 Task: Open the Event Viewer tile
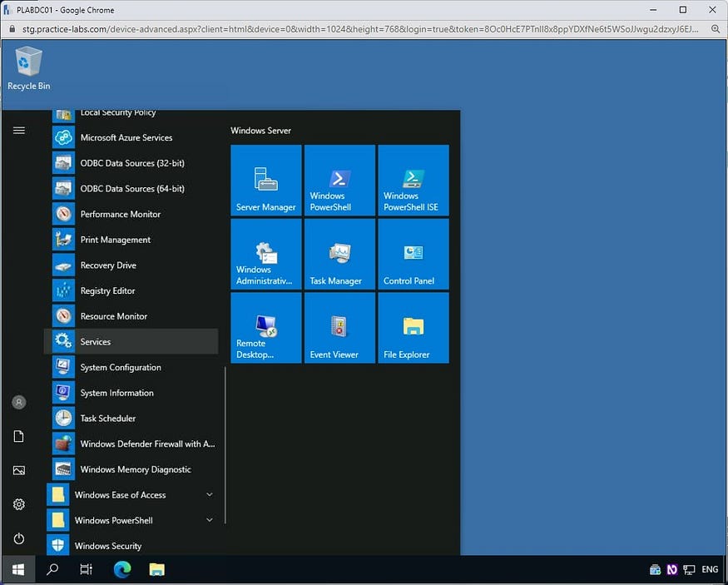pos(339,328)
